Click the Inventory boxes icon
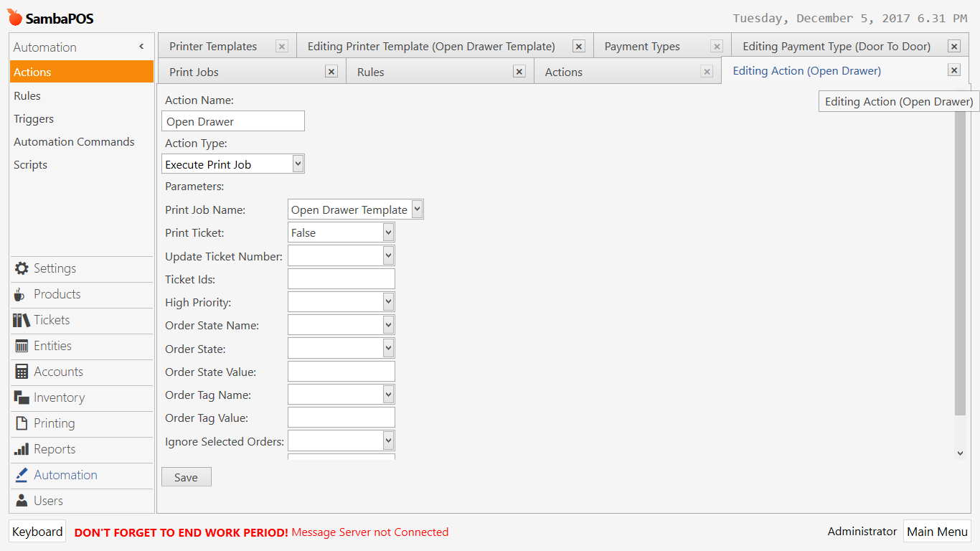The image size is (980, 551). click(x=22, y=397)
